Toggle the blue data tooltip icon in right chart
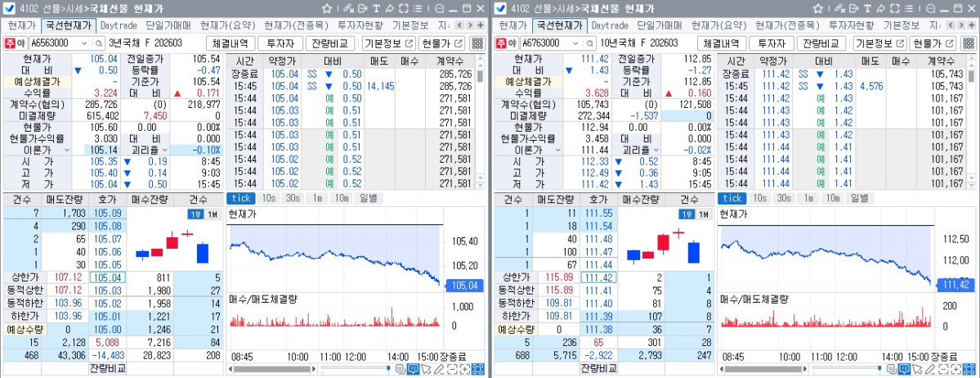Screen dimensions: 980x378 tap(903, 369)
